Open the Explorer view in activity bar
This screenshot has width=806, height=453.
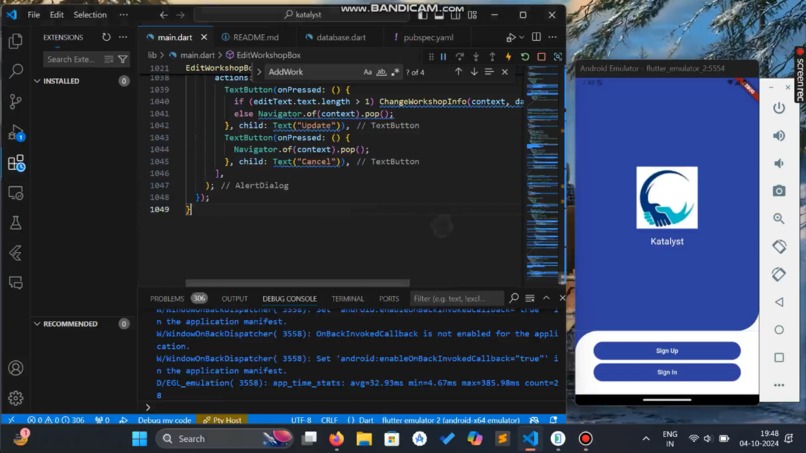15,41
